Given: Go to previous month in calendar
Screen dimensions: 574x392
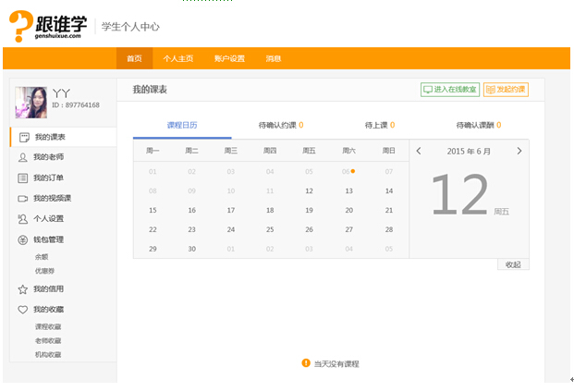Looking at the screenshot, I should coord(419,151).
